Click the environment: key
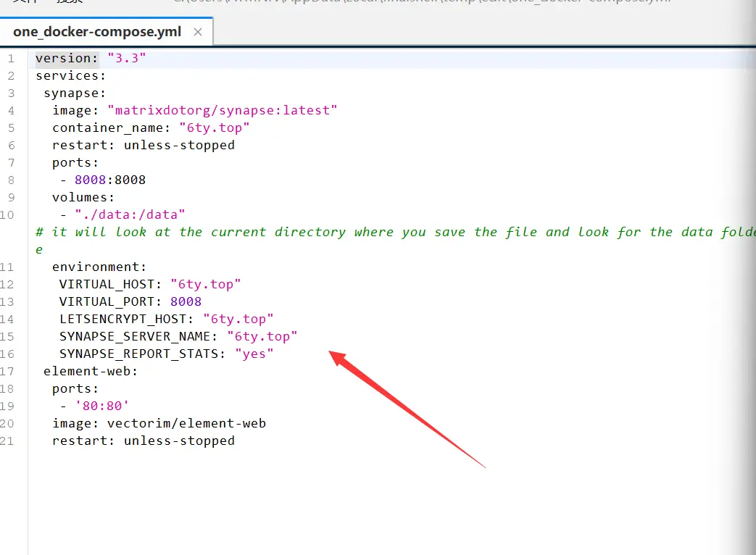This screenshot has width=756, height=555. 99,267
